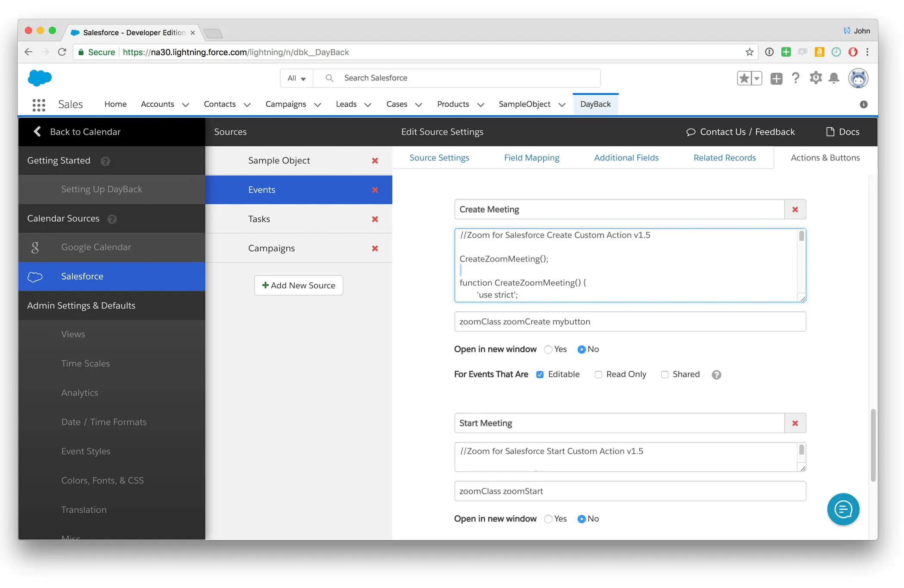Click the Salesforce cloud logo

pyautogui.click(x=40, y=78)
